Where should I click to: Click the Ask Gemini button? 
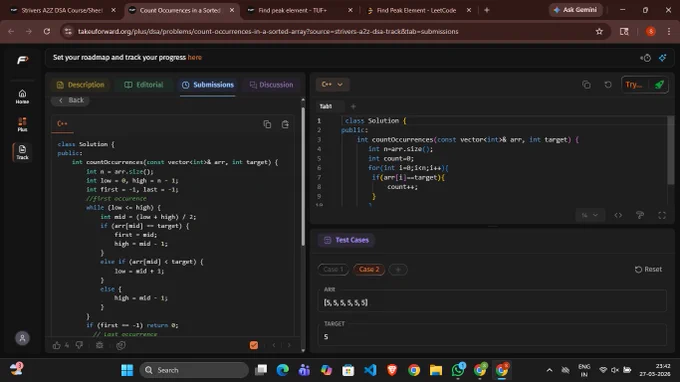point(575,10)
